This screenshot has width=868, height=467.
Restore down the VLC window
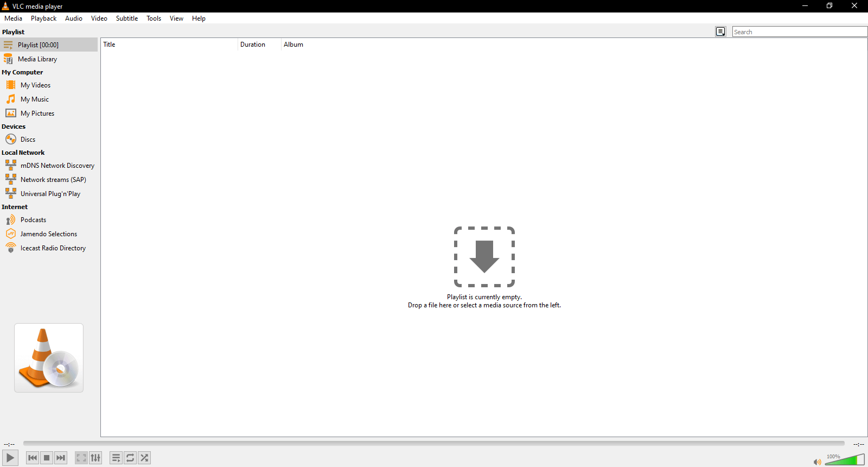click(829, 6)
